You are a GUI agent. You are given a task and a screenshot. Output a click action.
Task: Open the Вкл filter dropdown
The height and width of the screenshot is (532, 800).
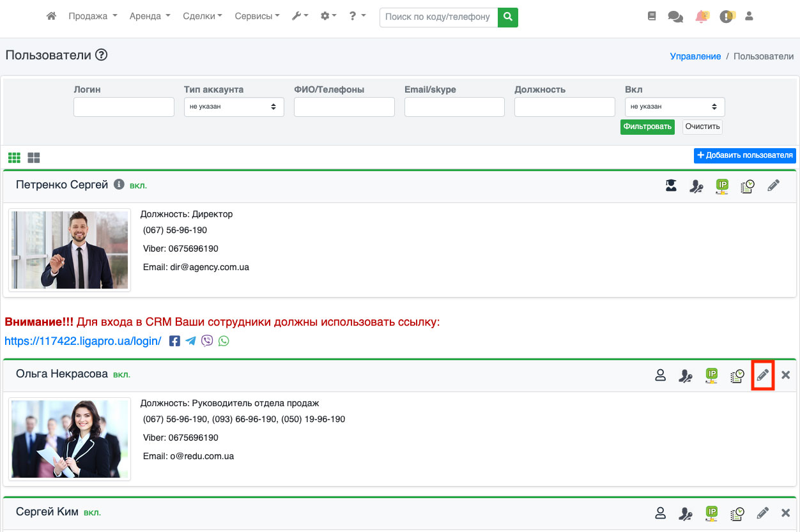(674, 107)
